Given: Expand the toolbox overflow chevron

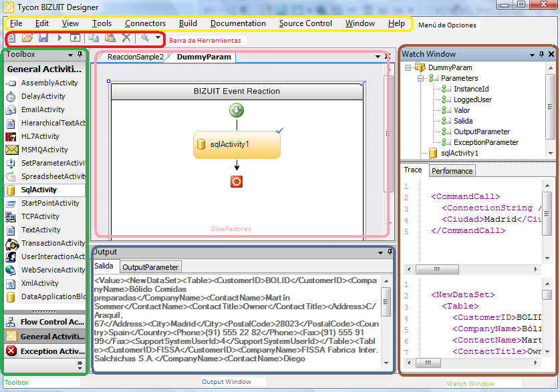Looking at the screenshot, I should [x=80, y=365].
